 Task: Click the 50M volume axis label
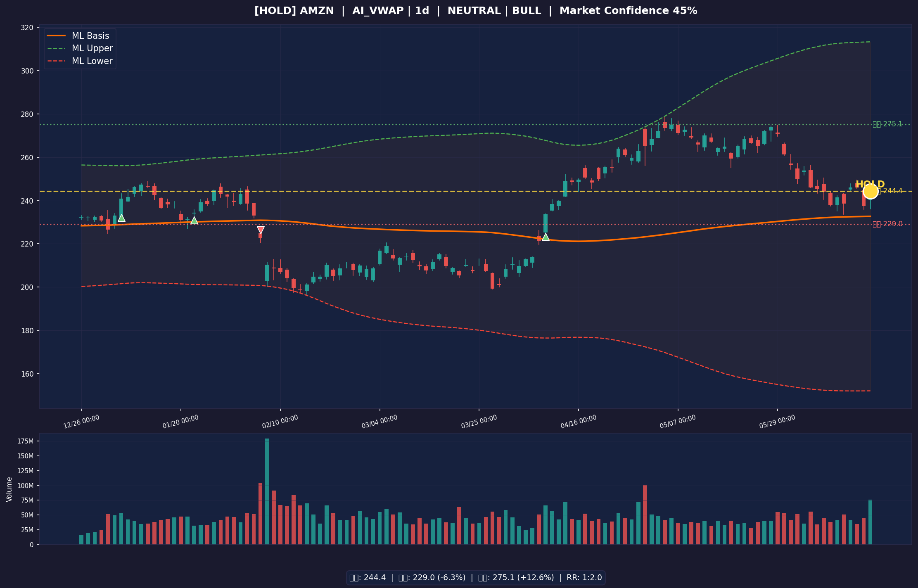[x=27, y=515]
